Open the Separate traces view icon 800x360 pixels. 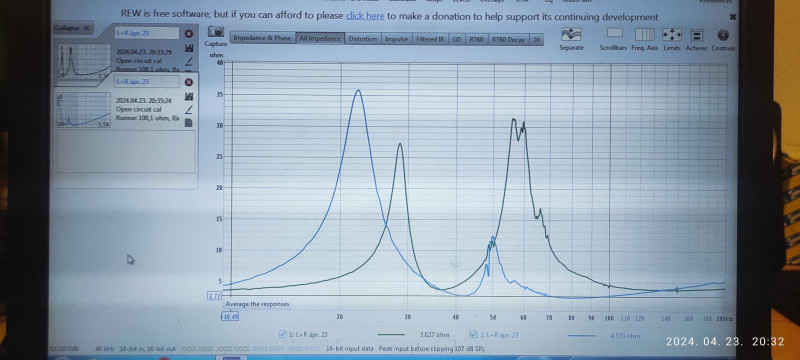[x=571, y=34]
